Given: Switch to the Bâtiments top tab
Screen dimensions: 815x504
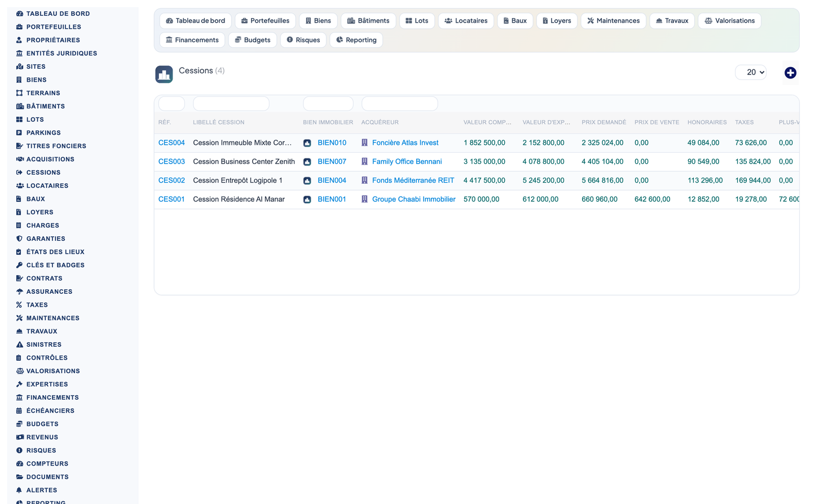Looking at the screenshot, I should point(368,21).
